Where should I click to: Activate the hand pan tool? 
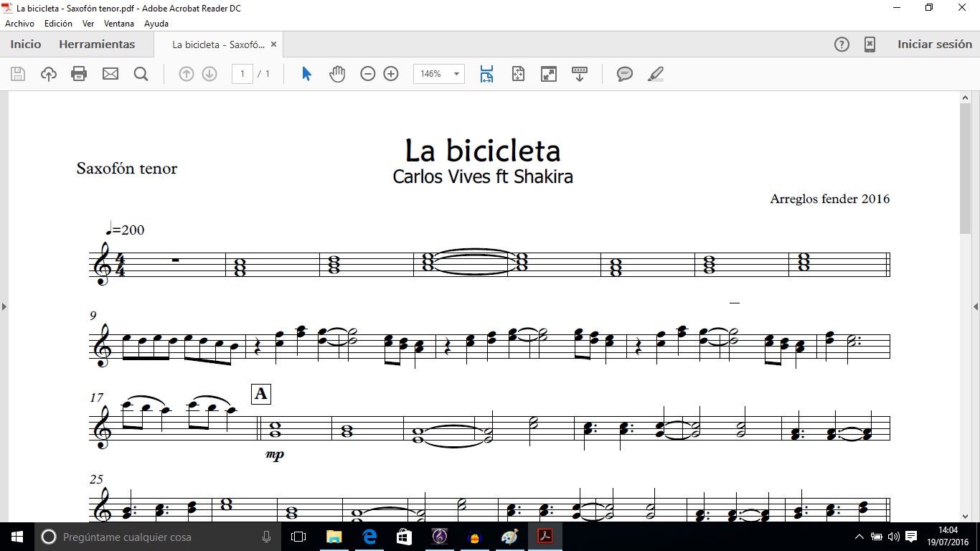(x=337, y=74)
